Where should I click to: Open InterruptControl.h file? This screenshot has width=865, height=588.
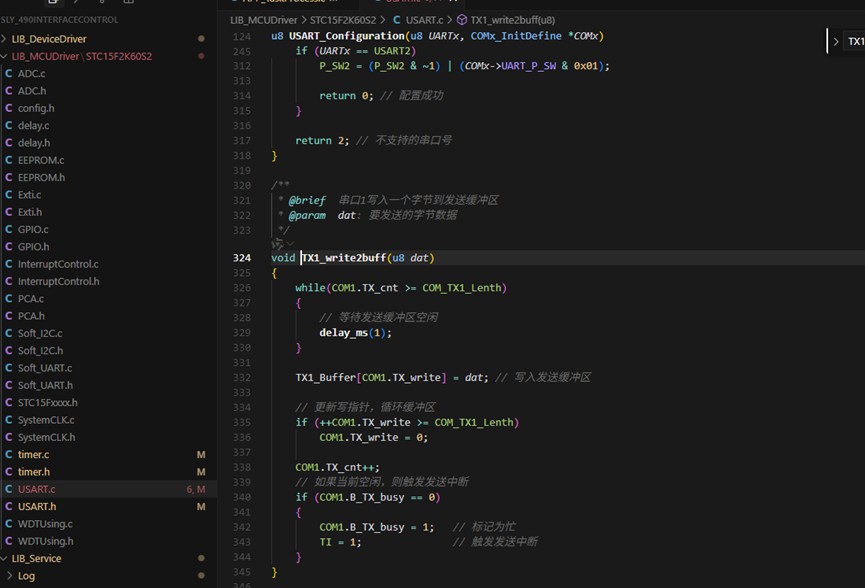click(x=58, y=281)
